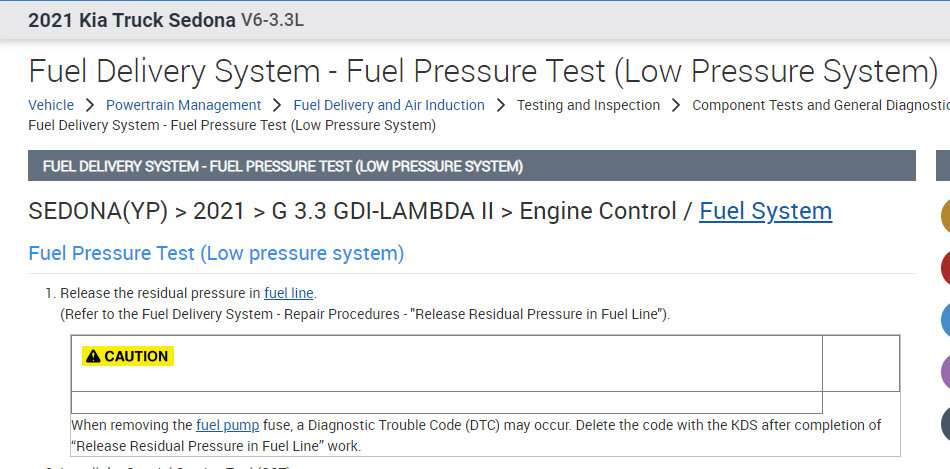This screenshot has height=469, width=950.
Task: Click the gray Fuel Delivery System section header bar
Action: 471,166
